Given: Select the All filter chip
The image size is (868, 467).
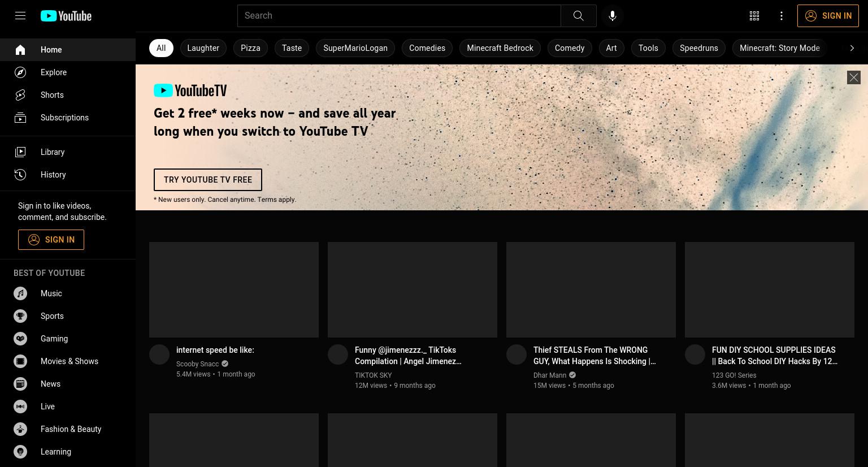Looking at the screenshot, I should [161, 48].
